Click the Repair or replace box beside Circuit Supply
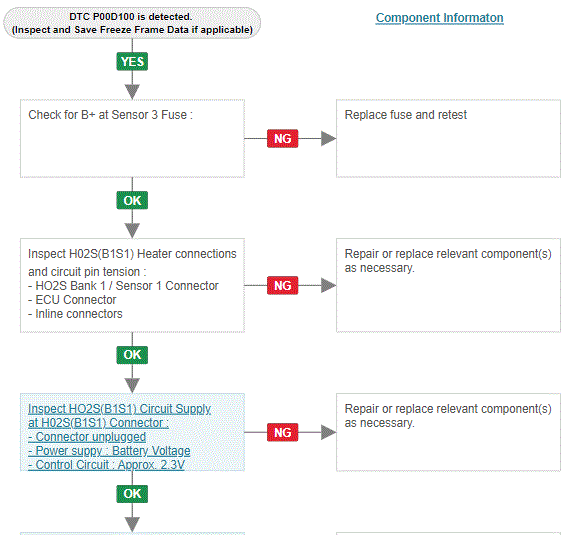Viewport: 566px width, 535px height. click(448, 432)
